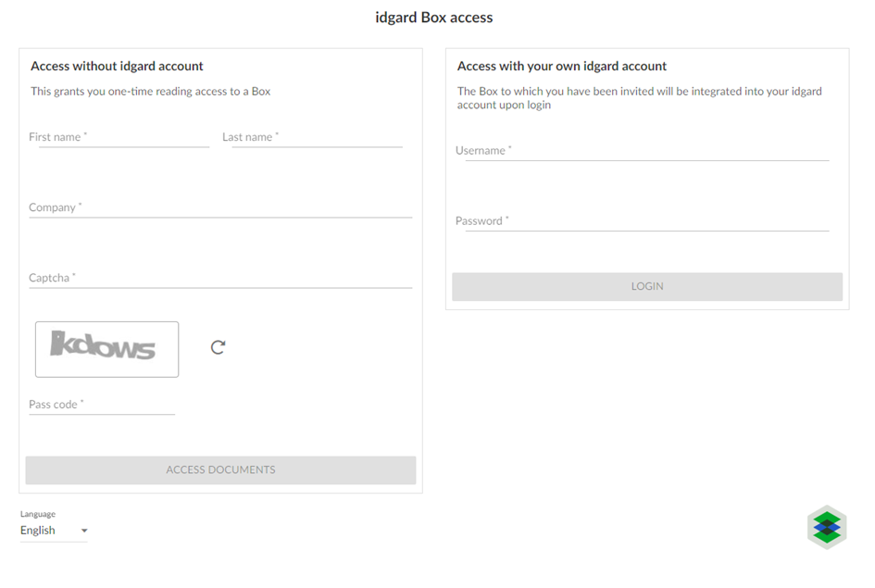Image resolution: width=875 pixels, height=588 pixels.
Task: Click the ACCESS DOCUMENTS button
Action: 220,469
